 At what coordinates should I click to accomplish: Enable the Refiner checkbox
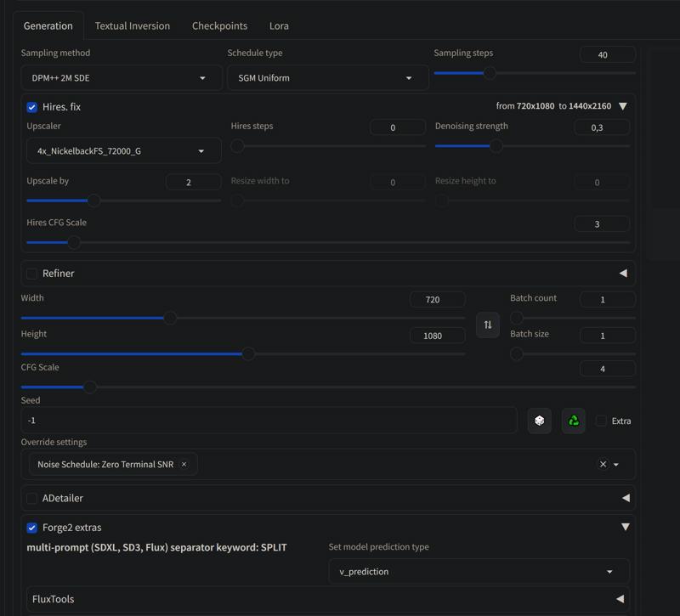[32, 274]
